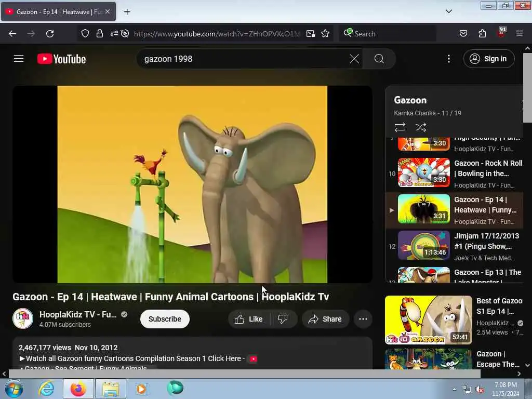Image resolution: width=532 pixels, height=399 pixels.
Task: Select Gazoon - Ep 14 Heatwave playlist thumbnail
Action: point(424,209)
